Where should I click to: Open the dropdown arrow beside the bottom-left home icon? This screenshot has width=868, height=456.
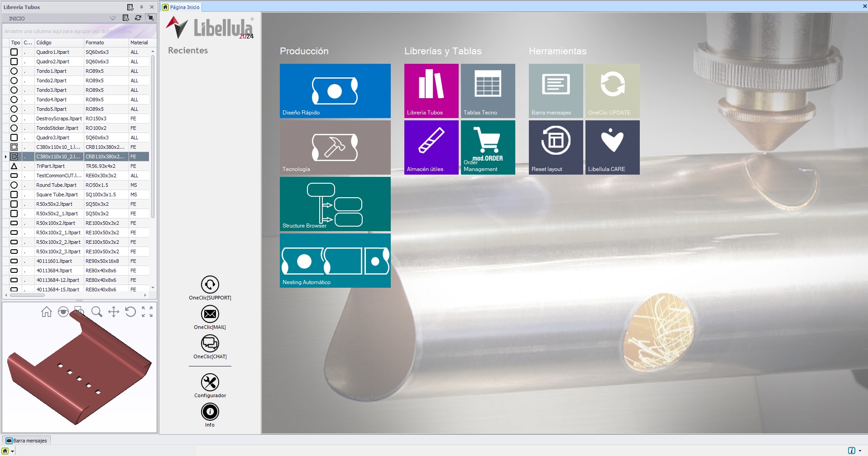(13, 451)
